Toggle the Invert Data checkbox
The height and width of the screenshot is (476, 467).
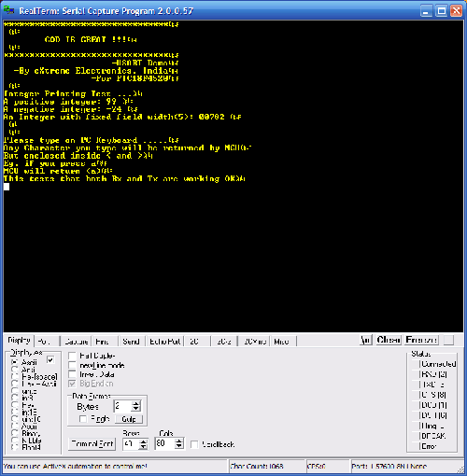point(72,374)
